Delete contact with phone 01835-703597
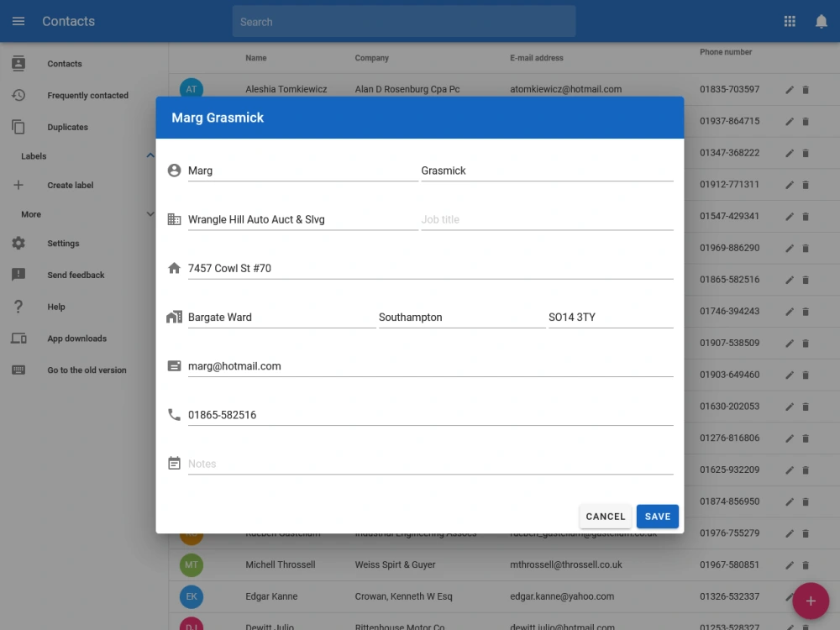840x630 pixels. click(x=806, y=90)
